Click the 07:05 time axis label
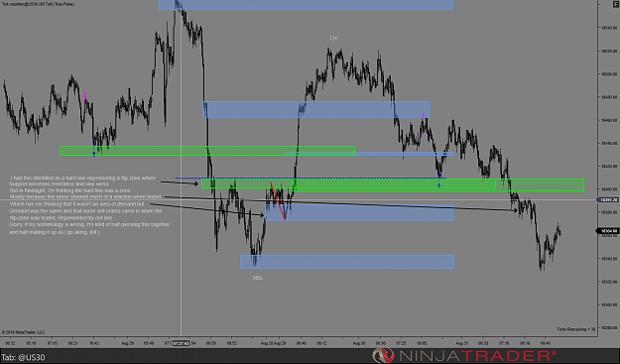 coord(53,343)
